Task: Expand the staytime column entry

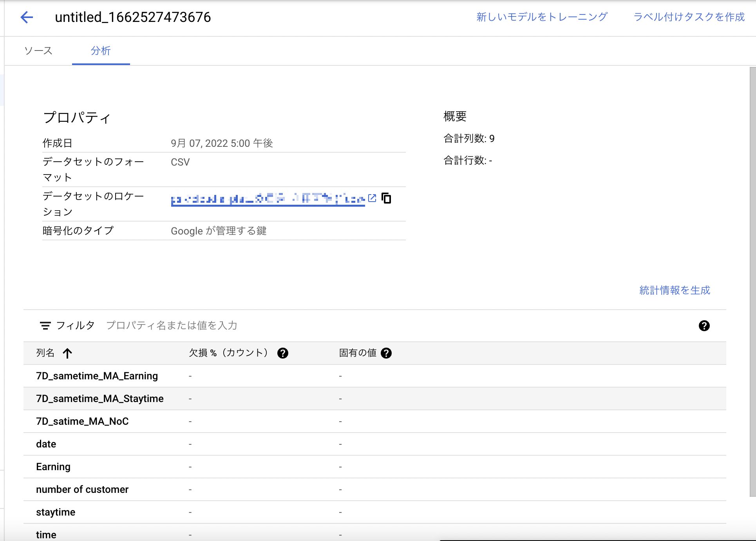Action: coord(55,512)
